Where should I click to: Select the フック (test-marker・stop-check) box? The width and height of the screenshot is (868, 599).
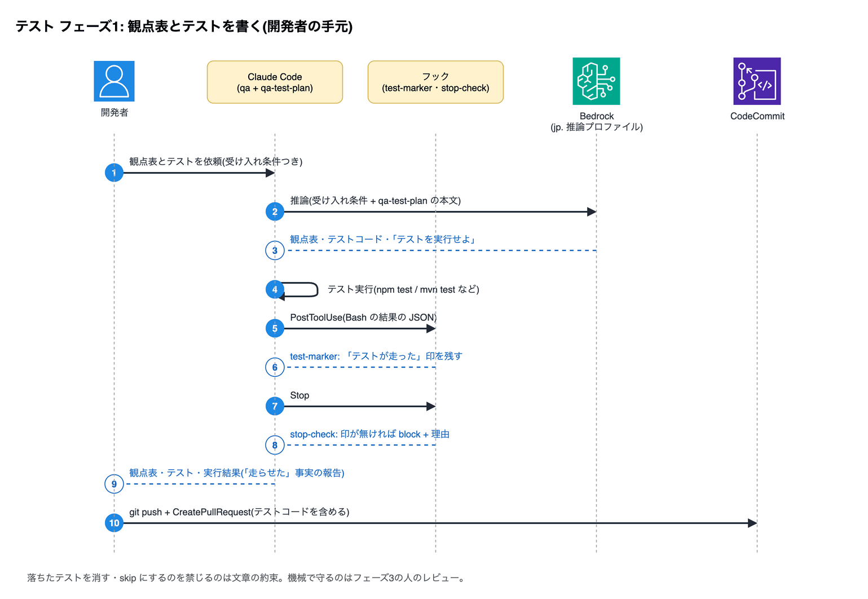435,82
